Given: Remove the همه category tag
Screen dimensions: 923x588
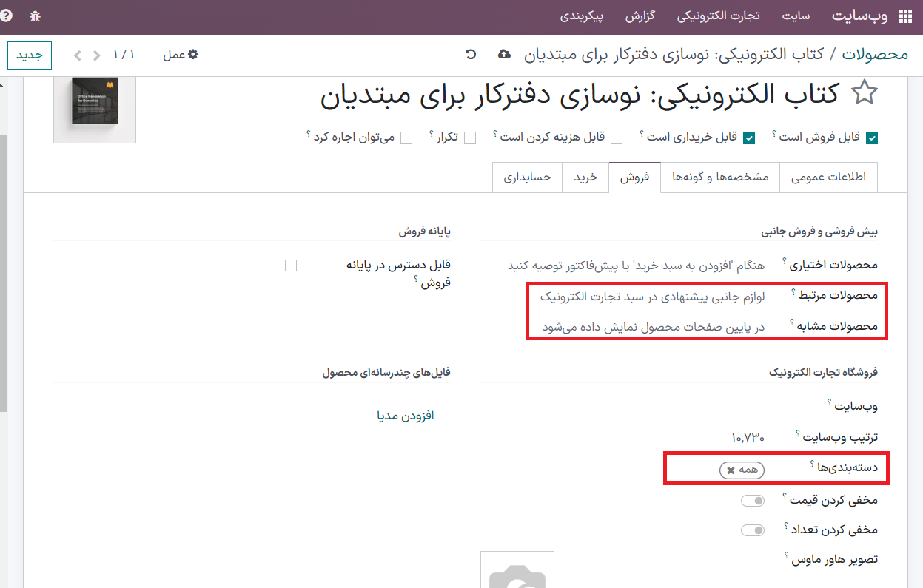Looking at the screenshot, I should (x=731, y=470).
